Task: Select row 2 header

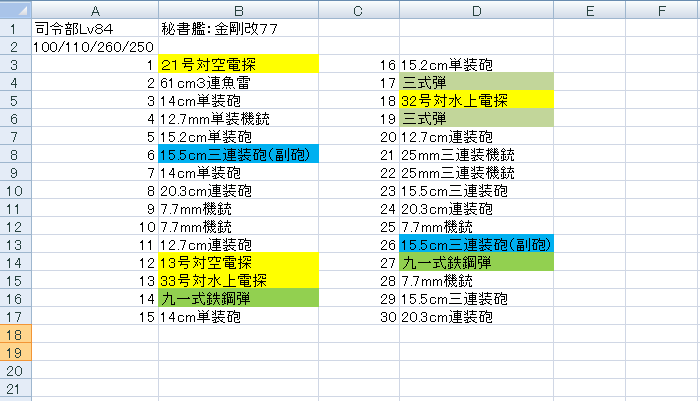Action: click(16, 46)
